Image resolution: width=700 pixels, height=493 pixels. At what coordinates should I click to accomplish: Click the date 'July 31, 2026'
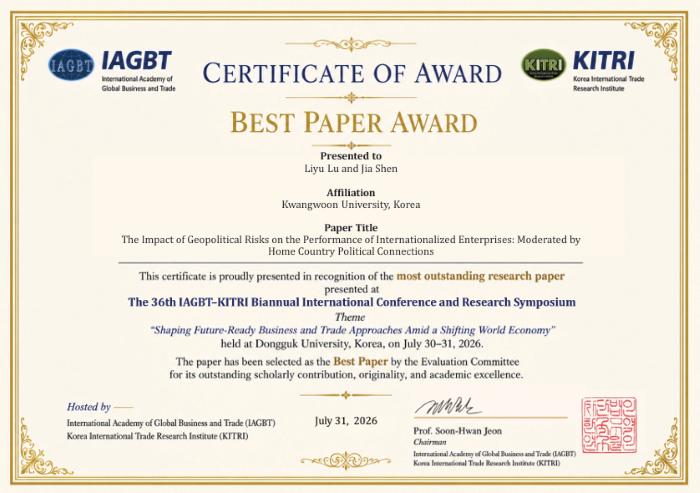pos(346,421)
